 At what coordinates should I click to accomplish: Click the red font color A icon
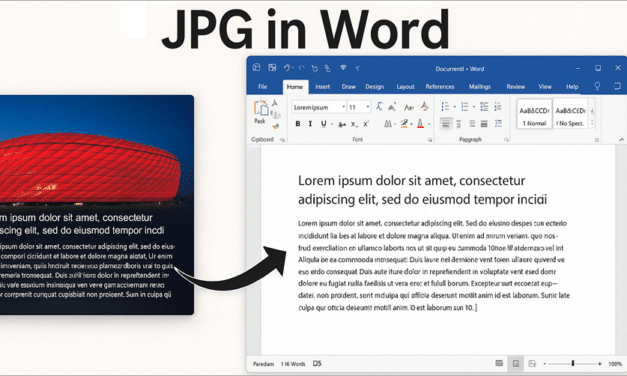coord(420,124)
